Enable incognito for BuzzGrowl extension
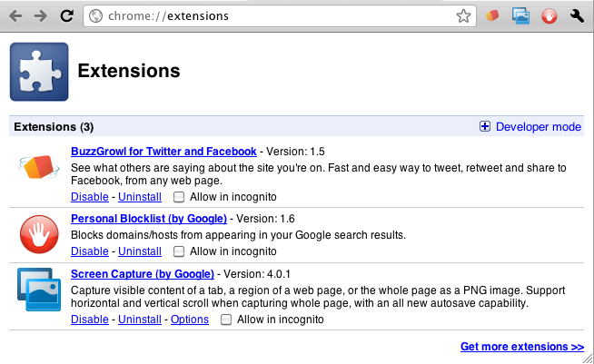The height and width of the screenshot is (364, 594). tap(179, 197)
